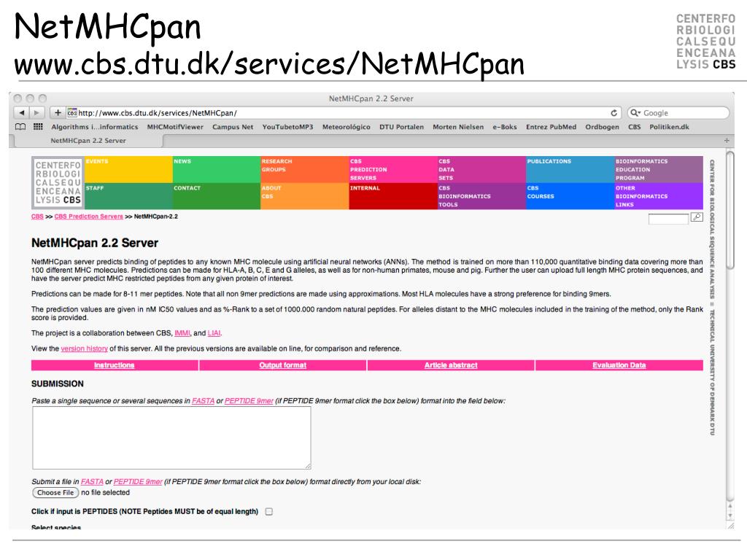
Task: Click the CBS logo in the site header
Action: coord(58,182)
